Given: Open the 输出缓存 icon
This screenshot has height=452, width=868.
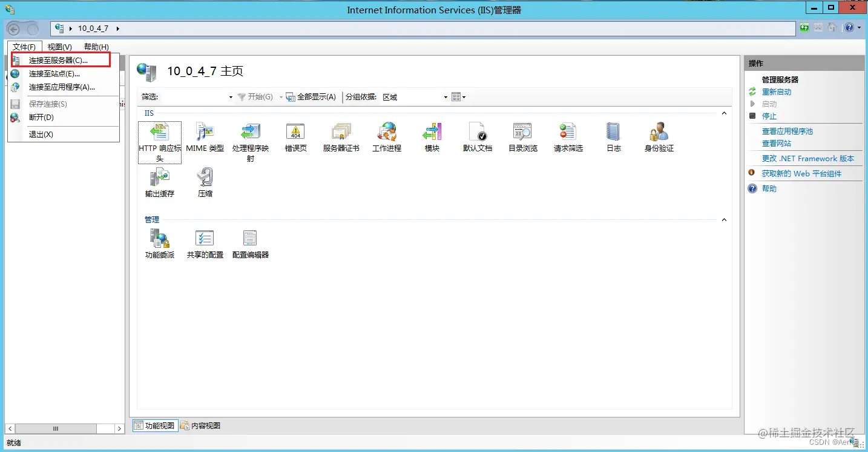Looking at the screenshot, I should point(160,178).
